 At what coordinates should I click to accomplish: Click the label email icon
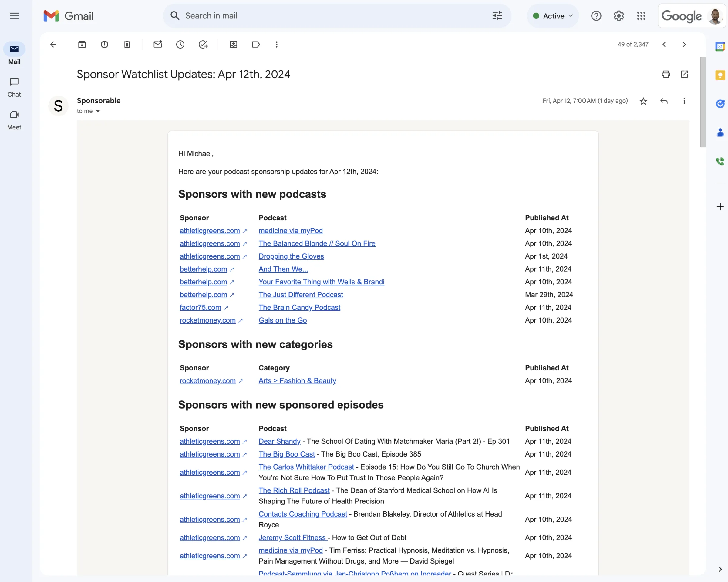point(255,45)
